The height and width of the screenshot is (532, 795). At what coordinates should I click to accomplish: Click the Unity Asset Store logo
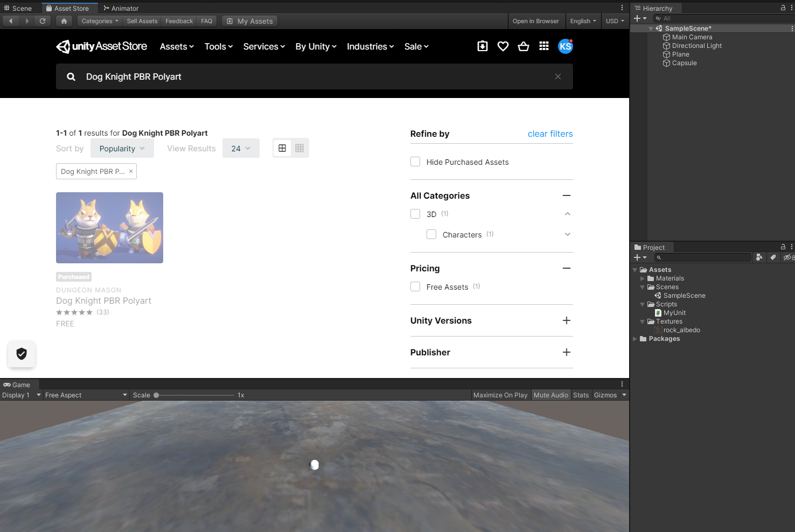pos(101,46)
